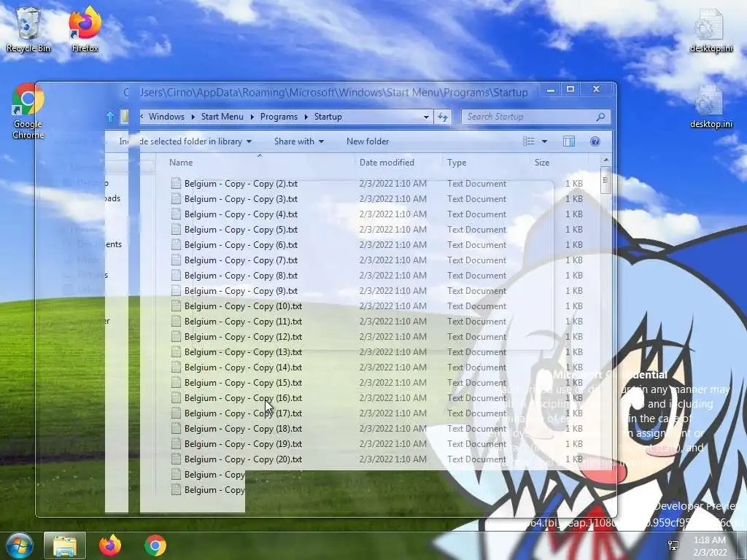Click Startup in the breadcrumb path
Screen dimensions: 747x560
click(x=328, y=117)
